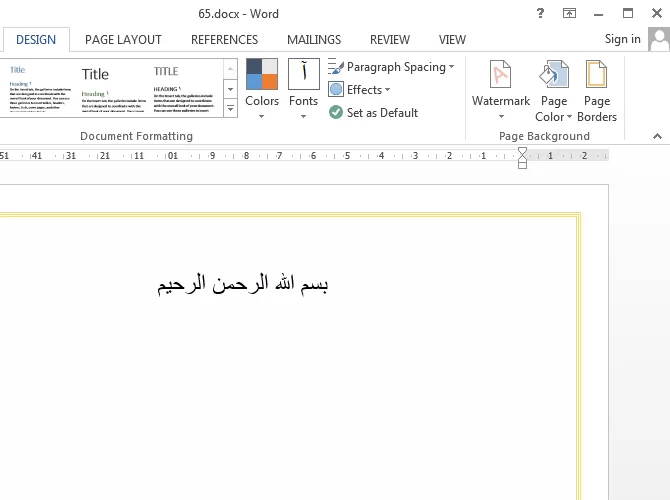Viewport: 670px width, 500px height.
Task: Open Ribbon Display Options
Action: pyautogui.click(x=569, y=14)
